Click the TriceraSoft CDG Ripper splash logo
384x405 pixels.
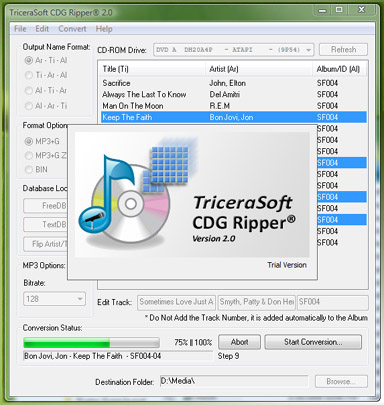(192, 195)
